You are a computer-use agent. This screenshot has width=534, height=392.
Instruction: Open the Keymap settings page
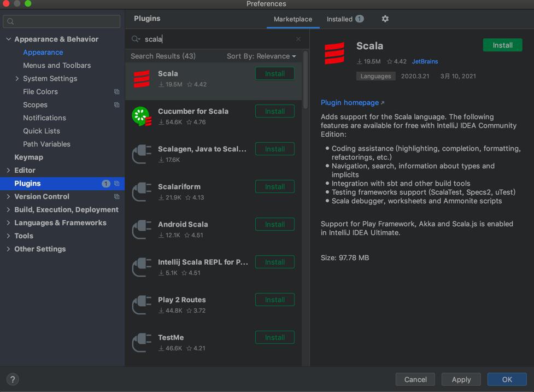(28, 157)
